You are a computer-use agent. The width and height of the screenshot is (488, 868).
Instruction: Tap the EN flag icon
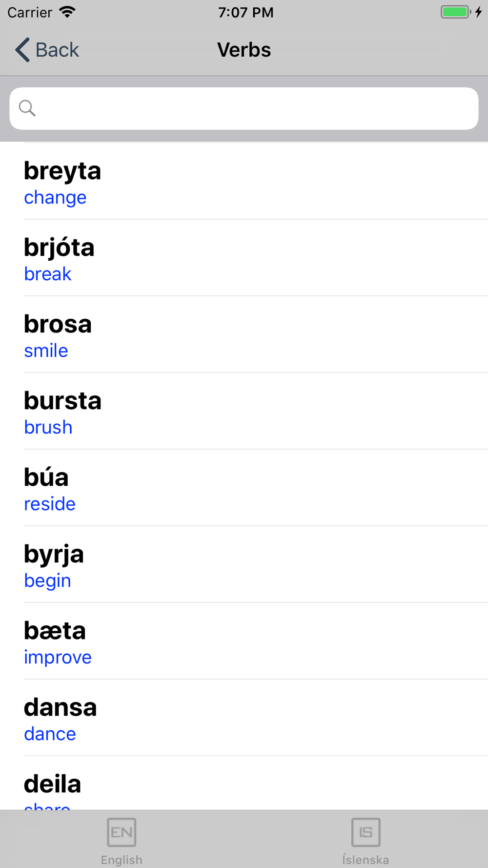click(122, 832)
